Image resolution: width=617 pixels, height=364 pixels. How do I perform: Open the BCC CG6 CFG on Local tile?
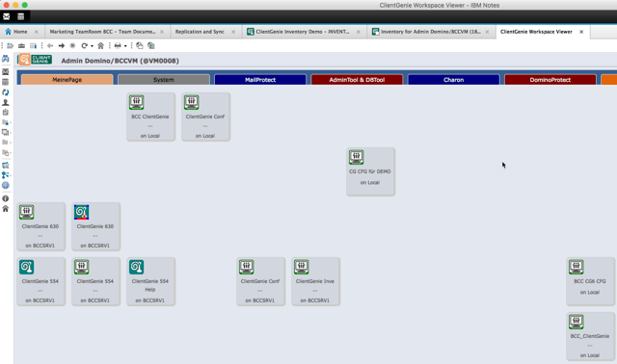tap(590, 281)
